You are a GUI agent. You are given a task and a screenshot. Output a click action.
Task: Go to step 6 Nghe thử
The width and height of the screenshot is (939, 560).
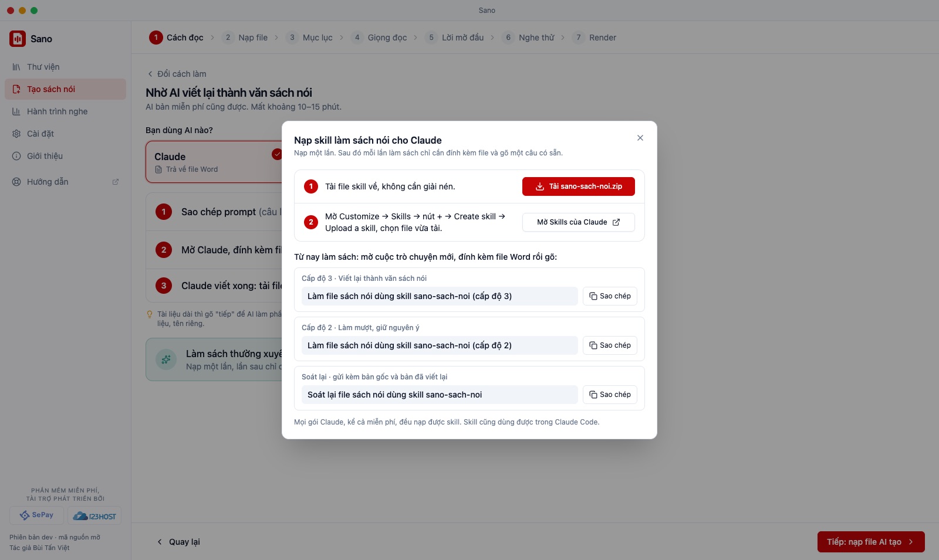pyautogui.click(x=528, y=38)
